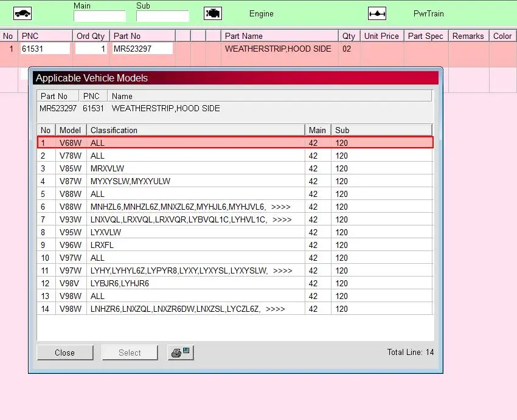This screenshot has width=517, height=420.
Task: Click the dialog No column header
Action: pyautogui.click(x=46, y=130)
